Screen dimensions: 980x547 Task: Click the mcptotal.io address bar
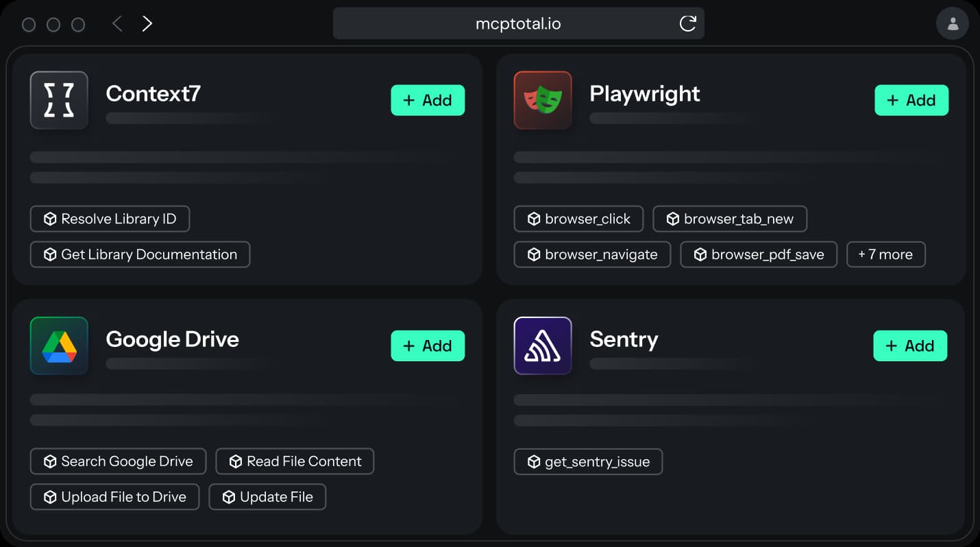pos(518,24)
